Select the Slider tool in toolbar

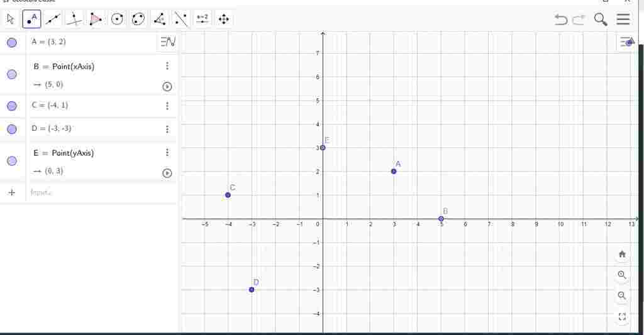tap(202, 19)
